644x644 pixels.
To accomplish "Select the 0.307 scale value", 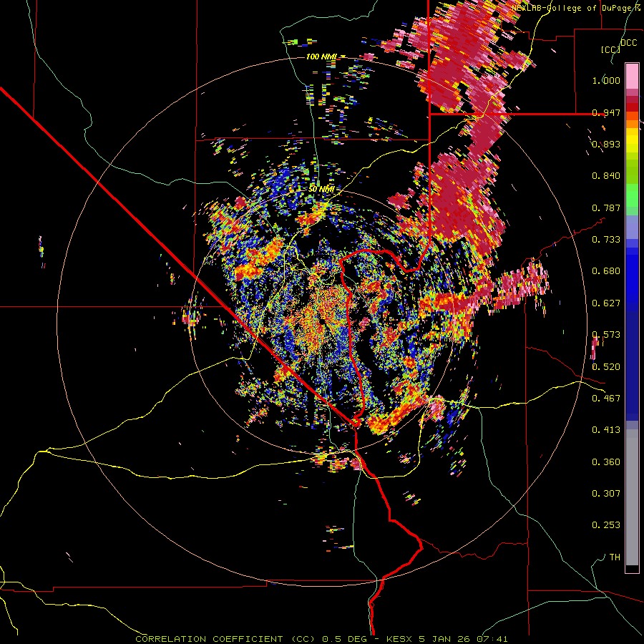I will (x=606, y=494).
